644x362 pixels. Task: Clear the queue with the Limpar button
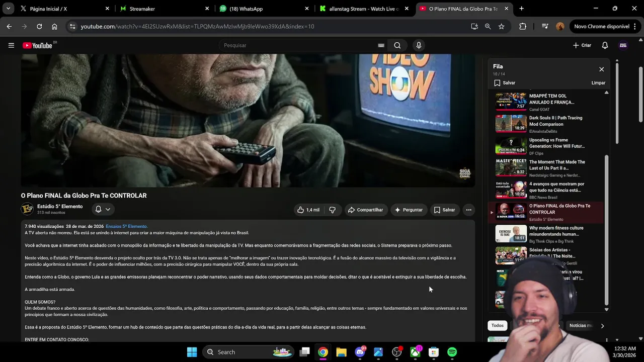click(x=598, y=83)
